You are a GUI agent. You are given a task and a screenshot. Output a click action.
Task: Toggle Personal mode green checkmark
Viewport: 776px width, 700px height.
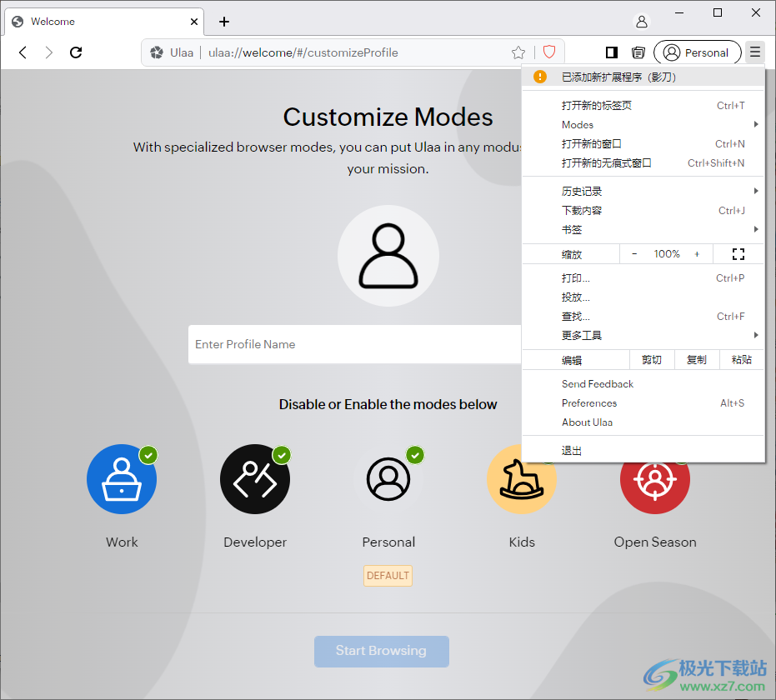click(x=415, y=455)
